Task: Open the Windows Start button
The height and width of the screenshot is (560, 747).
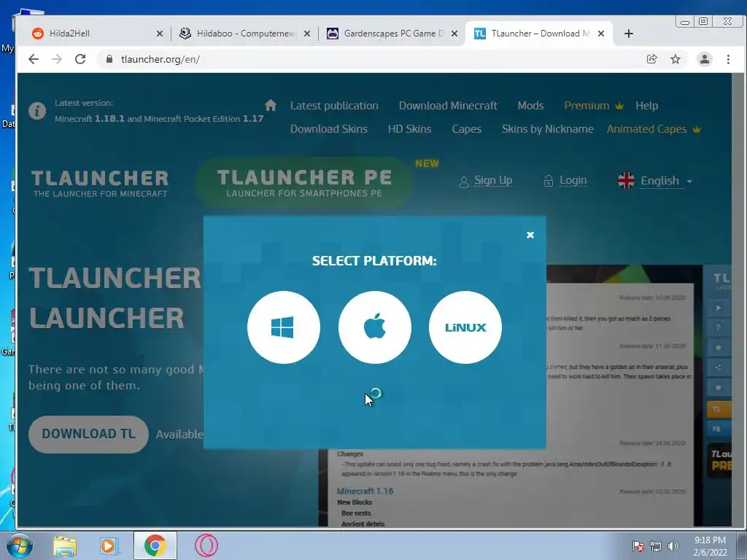Action: (20, 545)
